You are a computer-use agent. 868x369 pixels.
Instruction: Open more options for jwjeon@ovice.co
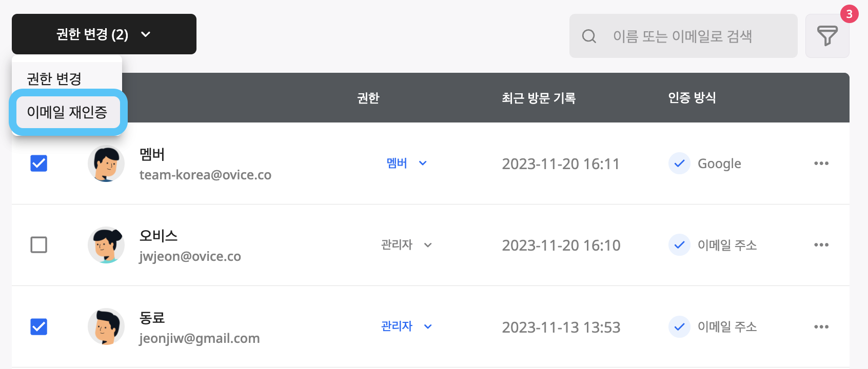click(821, 245)
